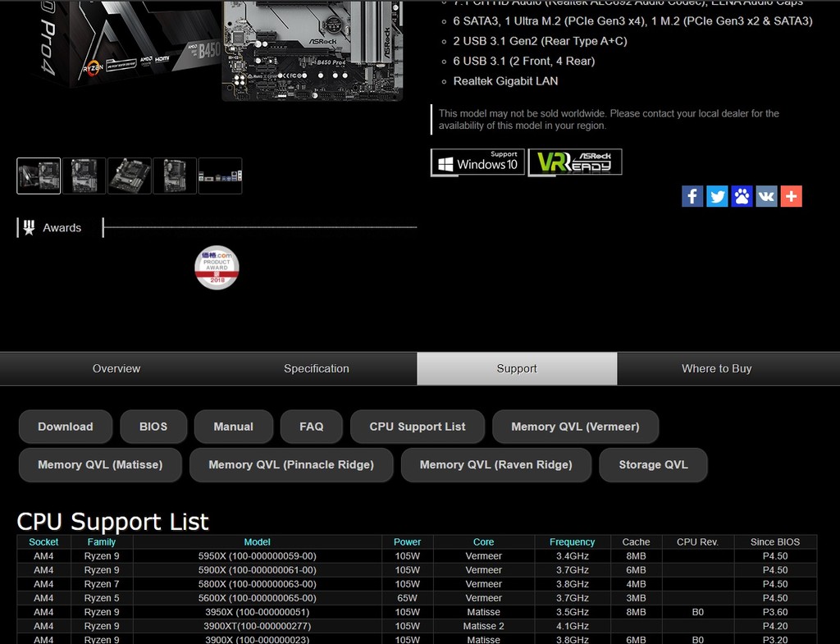This screenshot has width=840, height=644.
Task: Select the fourth motherboard thumbnail
Action: (175, 176)
